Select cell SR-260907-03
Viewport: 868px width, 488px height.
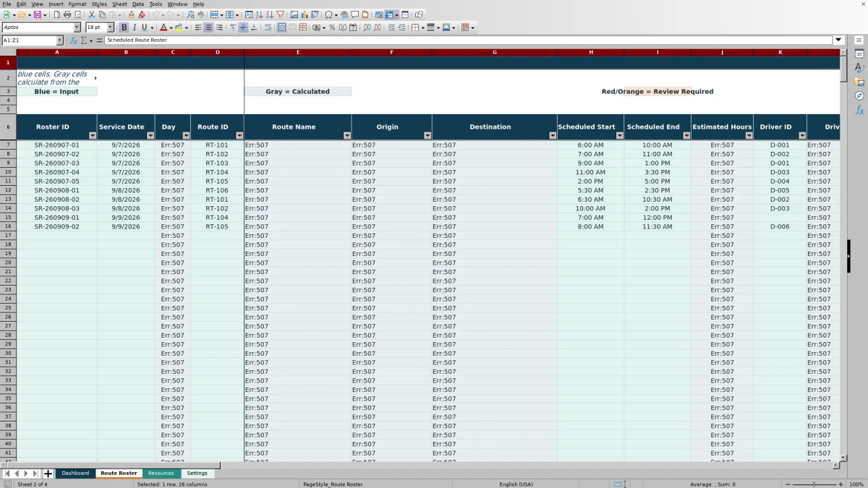(x=56, y=163)
